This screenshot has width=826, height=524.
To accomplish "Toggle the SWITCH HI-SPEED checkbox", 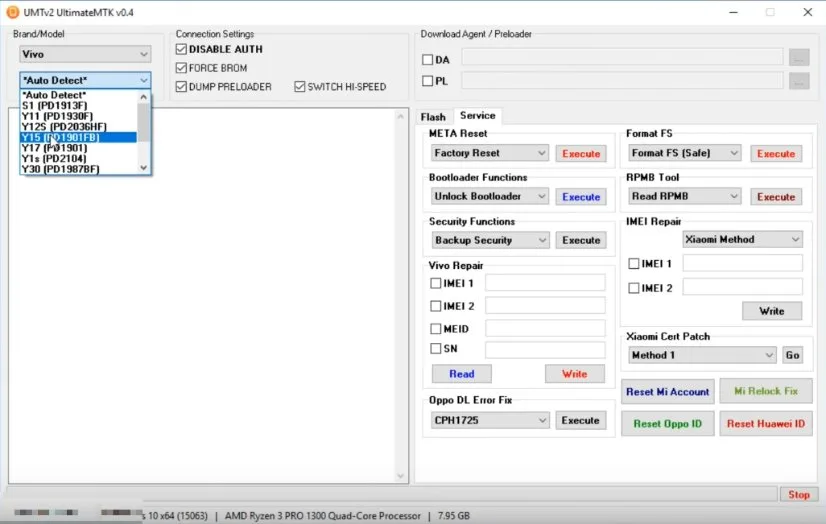I will [x=300, y=87].
